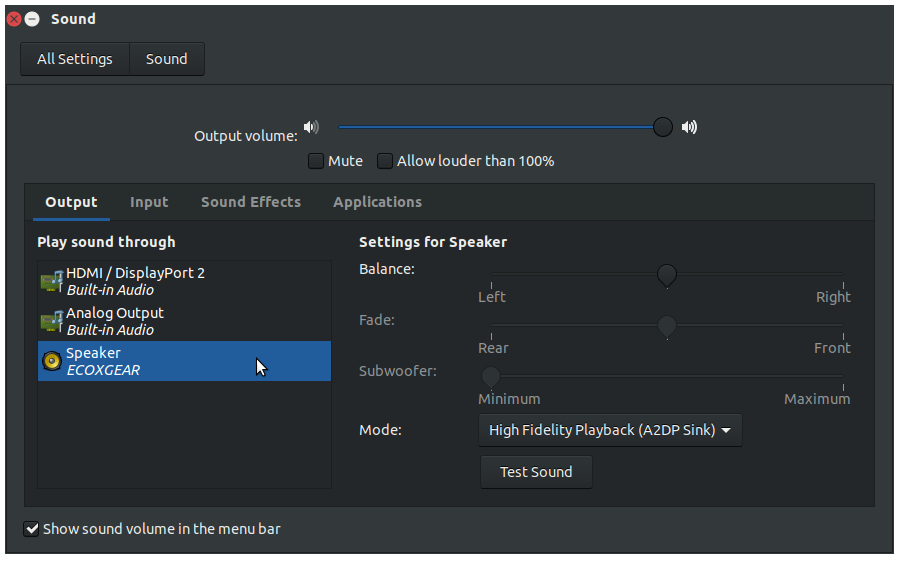Switch to the Input tab

click(149, 202)
